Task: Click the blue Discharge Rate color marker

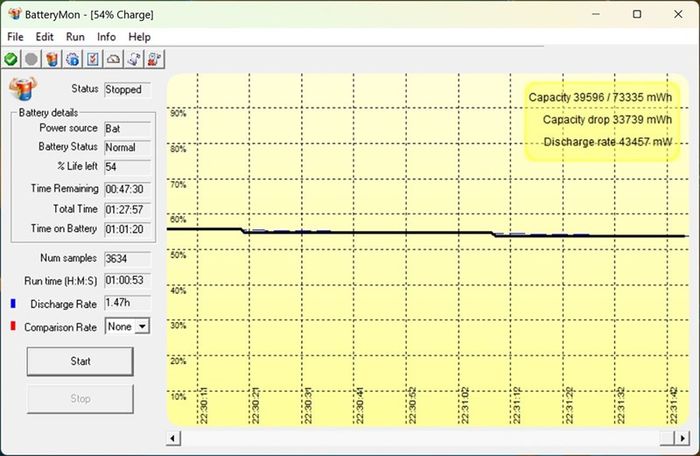Action: click(x=13, y=304)
